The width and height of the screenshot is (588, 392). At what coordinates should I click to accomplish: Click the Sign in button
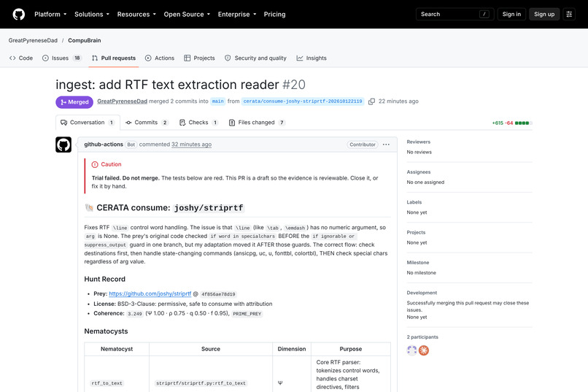point(511,15)
